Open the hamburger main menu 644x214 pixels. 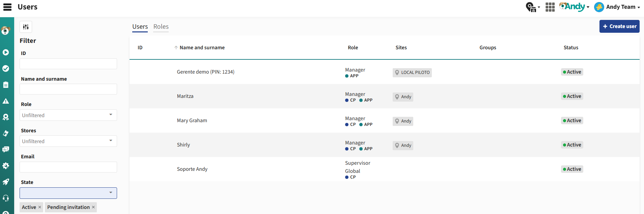[x=7, y=7]
